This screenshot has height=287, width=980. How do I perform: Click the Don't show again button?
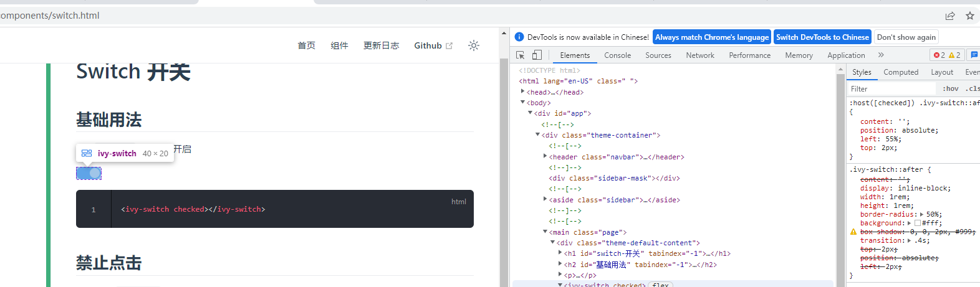click(x=906, y=37)
